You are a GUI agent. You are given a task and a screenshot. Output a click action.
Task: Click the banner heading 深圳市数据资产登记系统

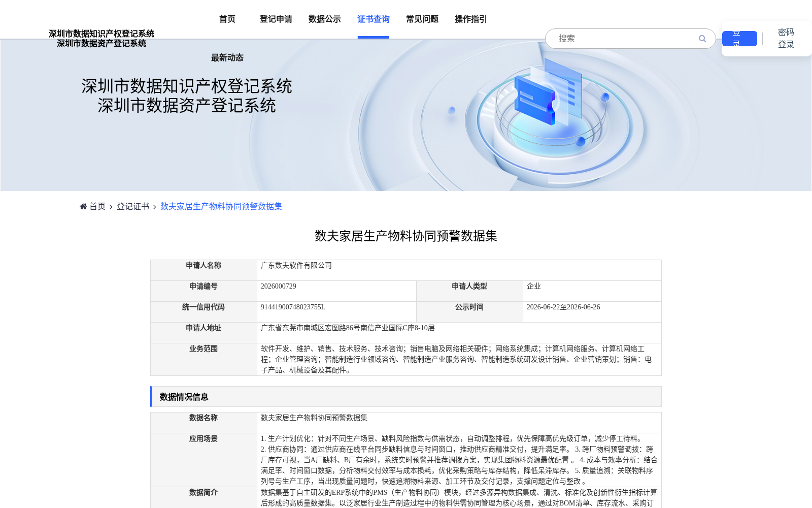point(187,106)
